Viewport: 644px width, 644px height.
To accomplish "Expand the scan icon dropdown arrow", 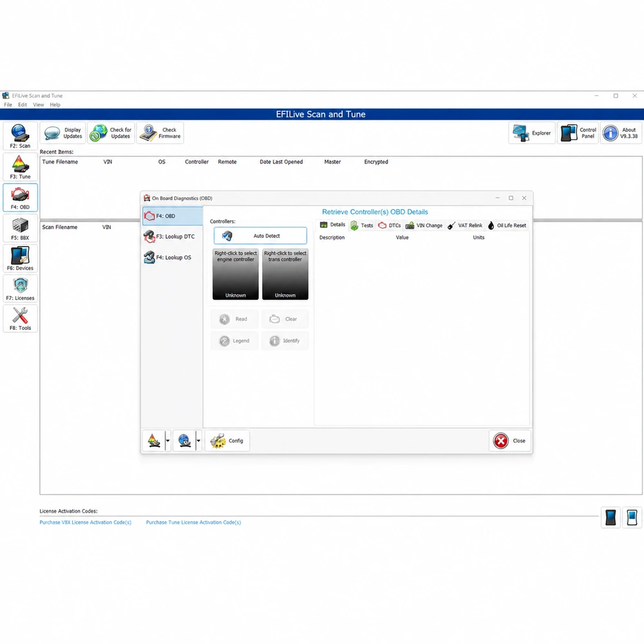I will (198, 440).
